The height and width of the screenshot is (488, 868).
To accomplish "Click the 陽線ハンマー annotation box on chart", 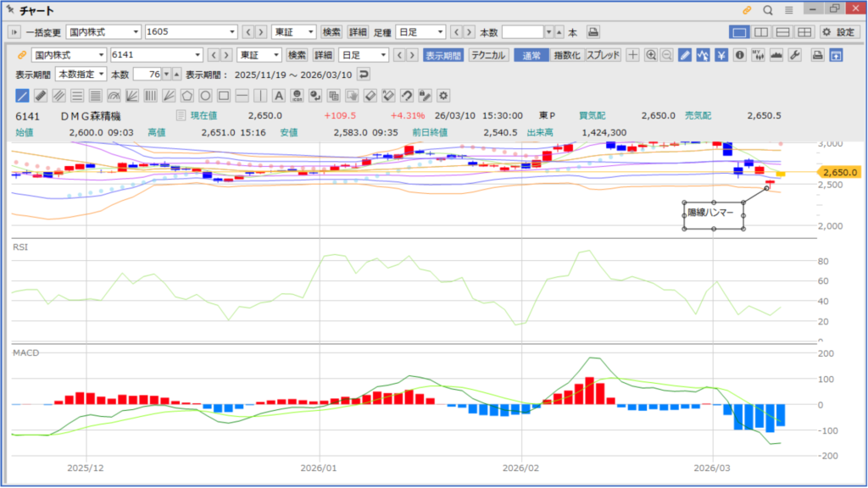I will tap(713, 215).
